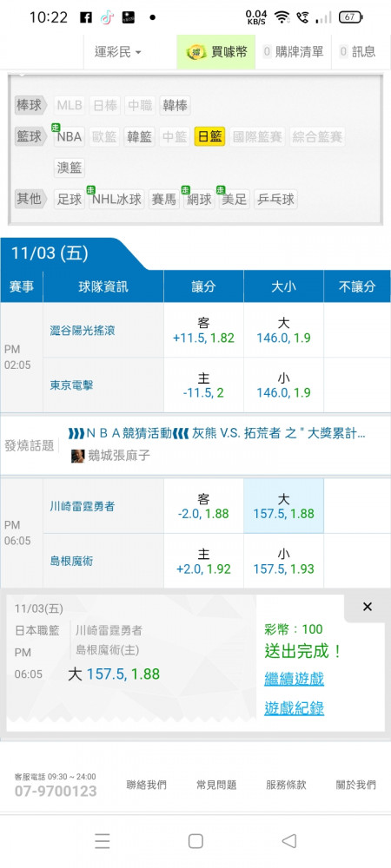The height and width of the screenshot is (868, 391).
Task: Close the bet confirmation panel with X
Action: [x=368, y=607]
